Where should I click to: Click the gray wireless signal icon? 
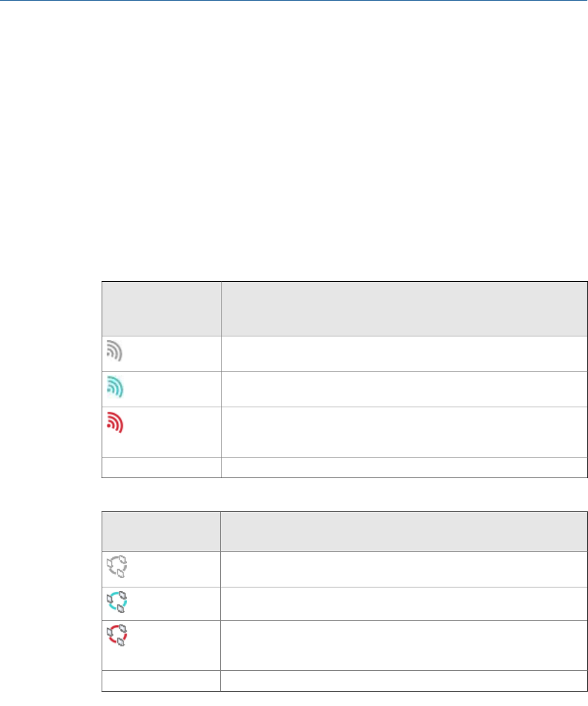(x=115, y=351)
